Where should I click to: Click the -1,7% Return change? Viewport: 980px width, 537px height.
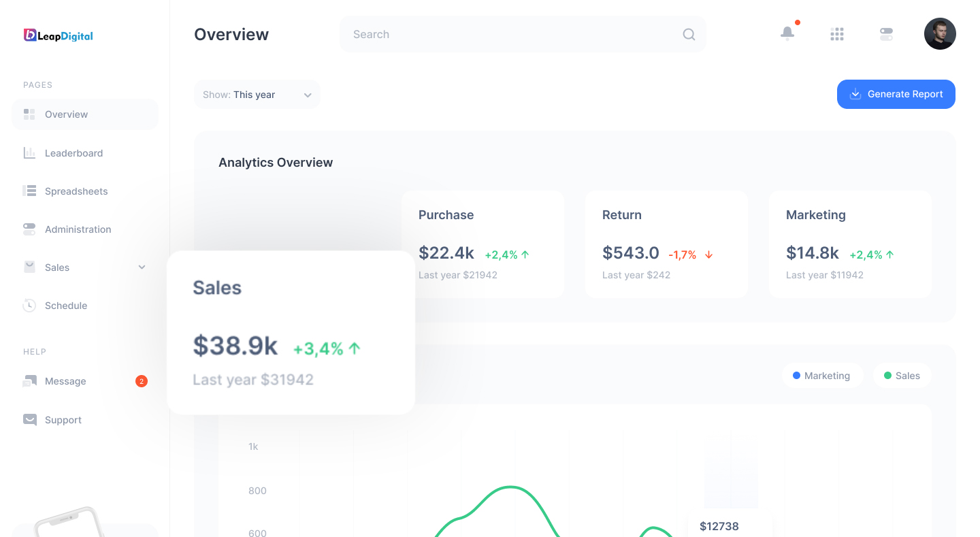pos(683,255)
